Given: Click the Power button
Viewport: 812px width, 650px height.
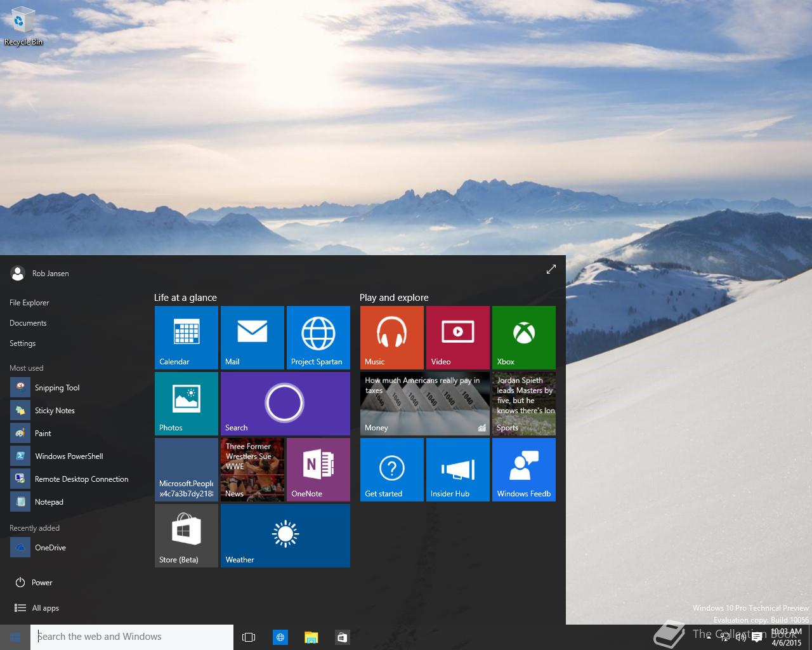Looking at the screenshot, I should tap(34, 583).
